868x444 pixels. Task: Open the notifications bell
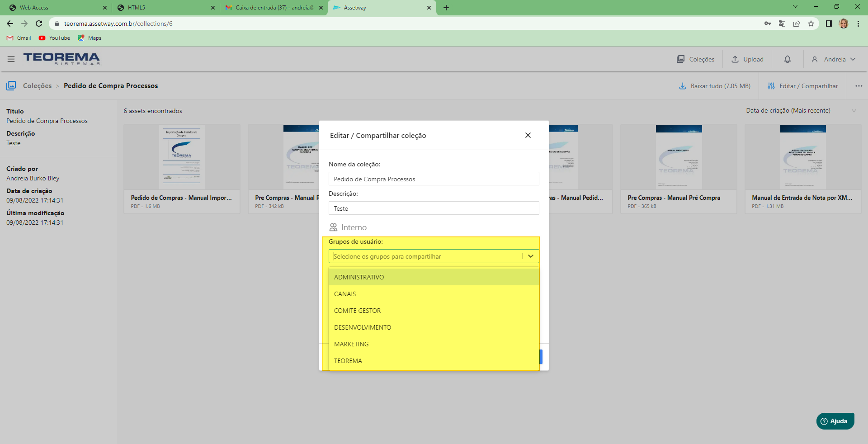click(x=788, y=59)
